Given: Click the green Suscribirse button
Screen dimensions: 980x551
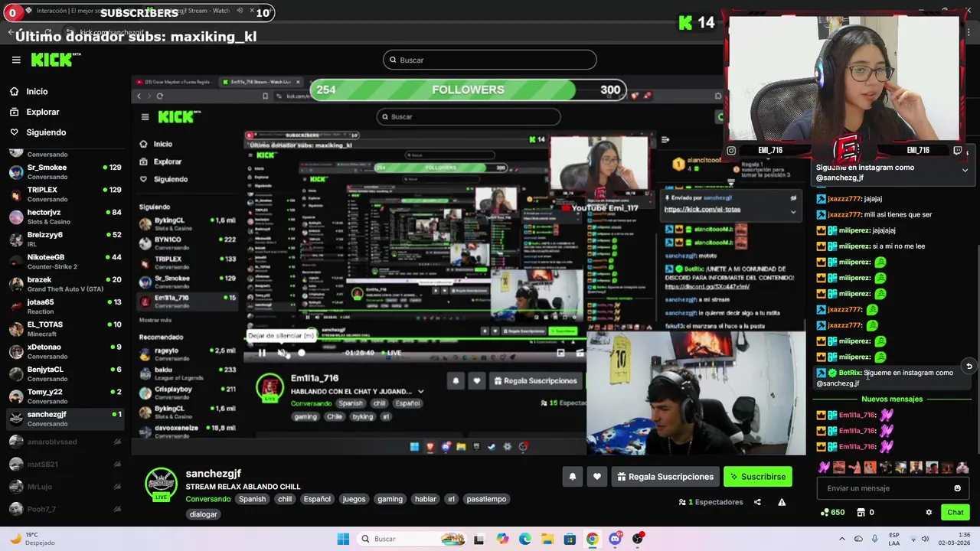Looking at the screenshot, I should 757,477.
